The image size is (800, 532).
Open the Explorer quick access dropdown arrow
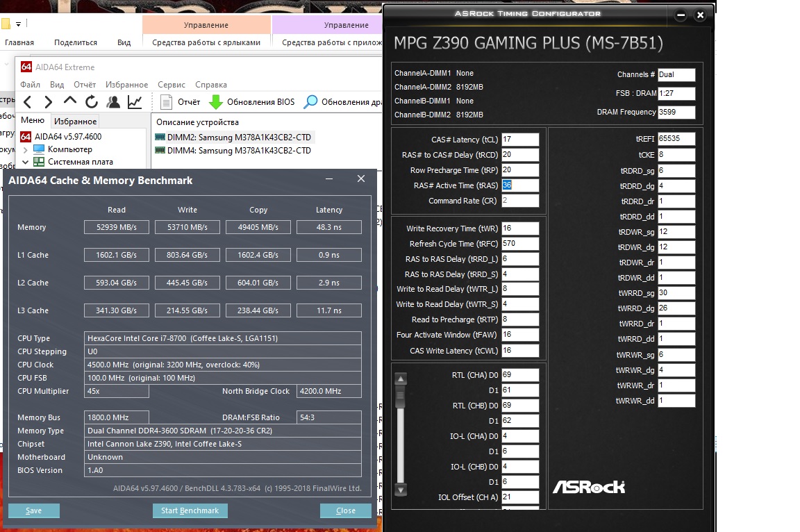tap(18, 24)
